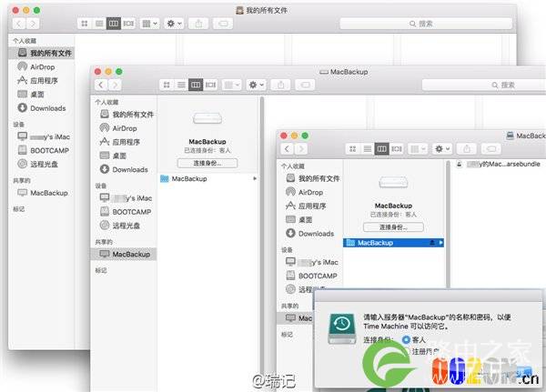Click 连接身份 button in front MacBackup window

click(393, 227)
